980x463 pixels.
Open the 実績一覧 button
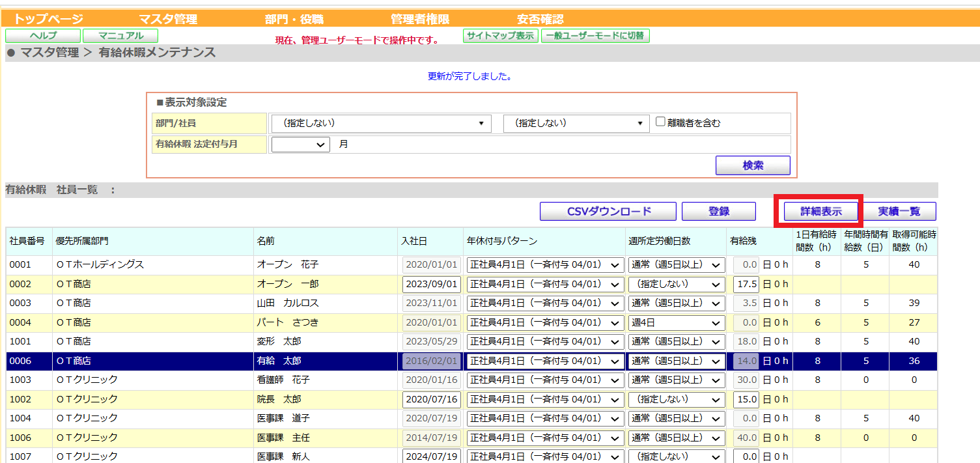pos(899,212)
